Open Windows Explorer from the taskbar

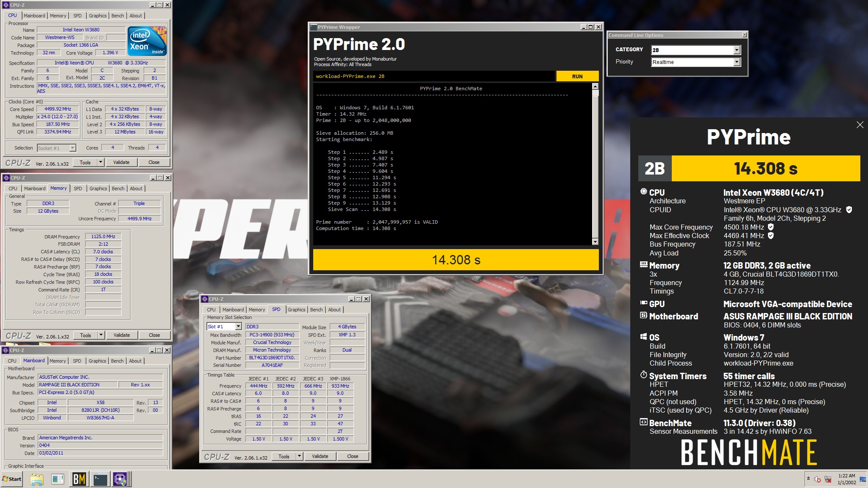[x=37, y=479]
